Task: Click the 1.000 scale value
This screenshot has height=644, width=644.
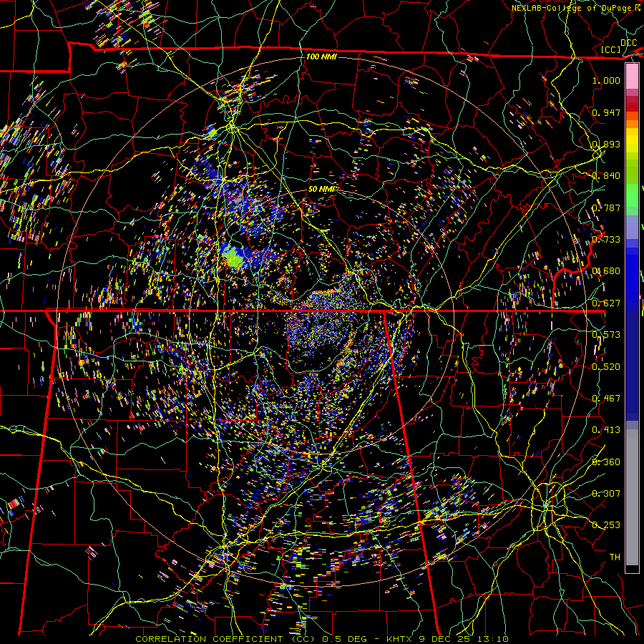Action: coord(606,80)
